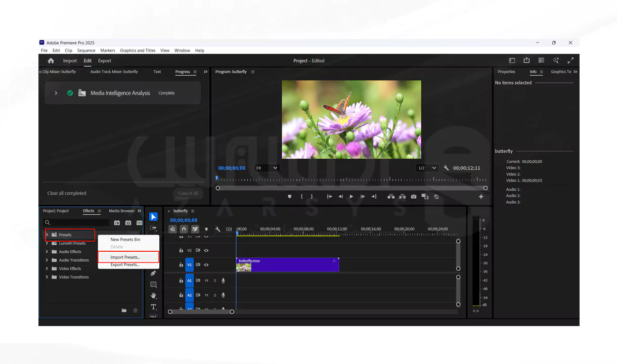Switch to the Properties tab

point(506,72)
